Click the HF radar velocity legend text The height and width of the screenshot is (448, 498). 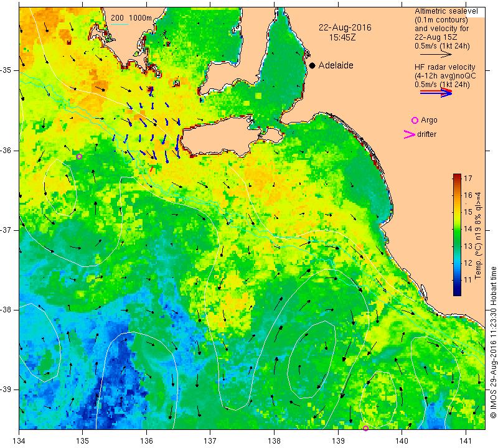tap(444, 67)
